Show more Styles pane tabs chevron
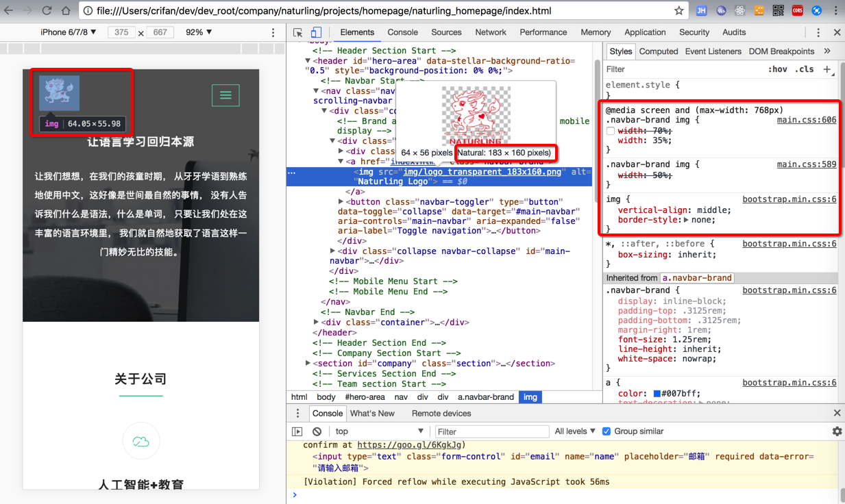845x504 pixels. (827, 51)
